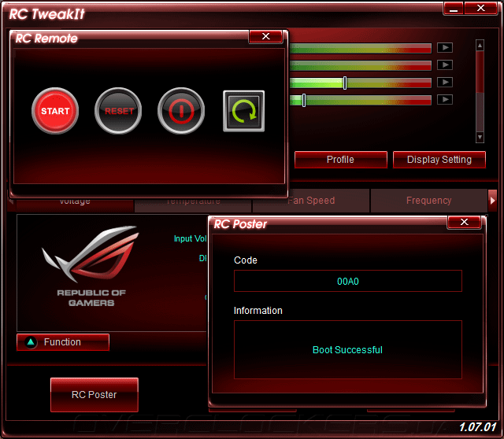
Task: Click the Code label in RC Poster
Action: tap(246, 260)
